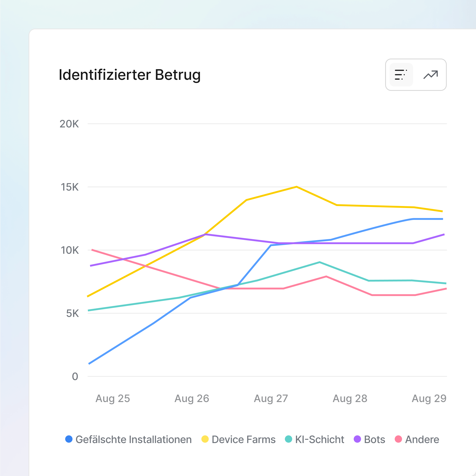Screen dimensions: 476x476
Task: Hide the Andere series via legend label
Action: 422,440
